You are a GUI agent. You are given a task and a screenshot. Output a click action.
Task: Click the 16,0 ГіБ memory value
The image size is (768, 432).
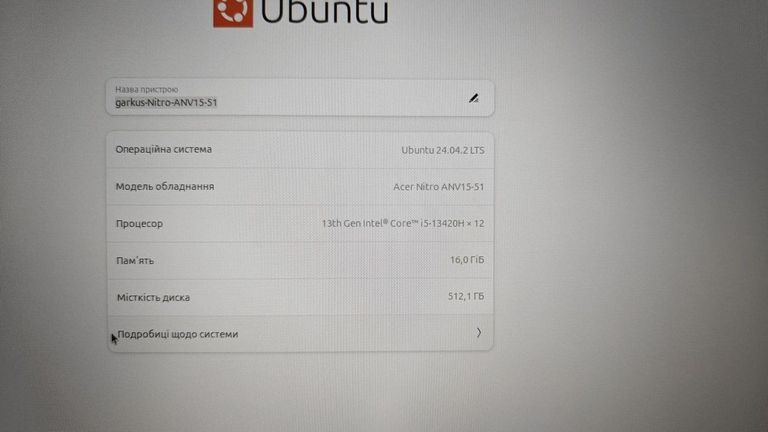pyautogui.click(x=467, y=260)
